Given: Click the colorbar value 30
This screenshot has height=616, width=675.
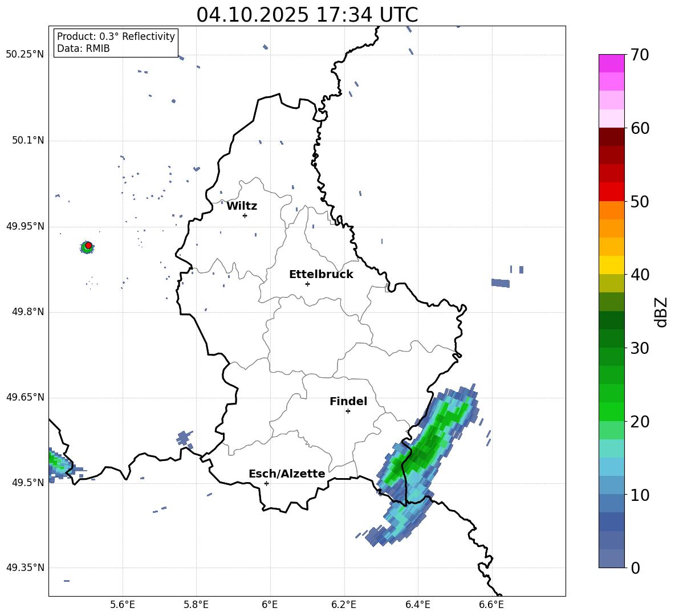Looking at the screenshot, I should pos(640,348).
